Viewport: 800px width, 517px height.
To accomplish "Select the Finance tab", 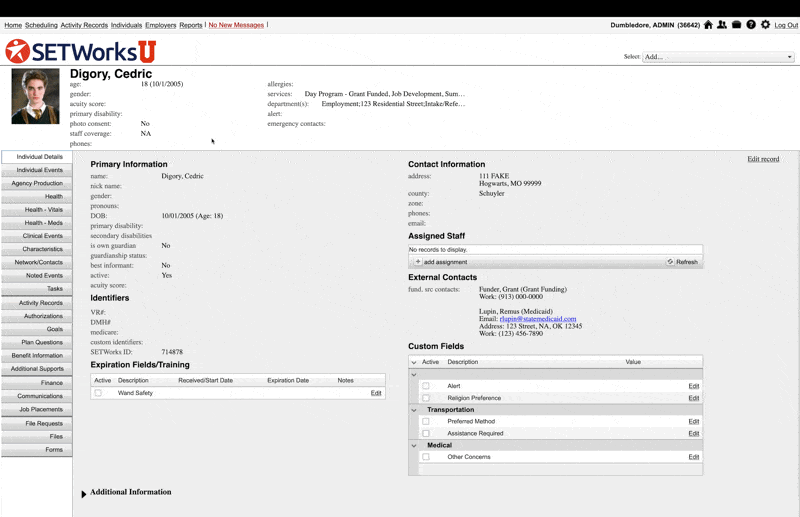I will pyautogui.click(x=37, y=383).
